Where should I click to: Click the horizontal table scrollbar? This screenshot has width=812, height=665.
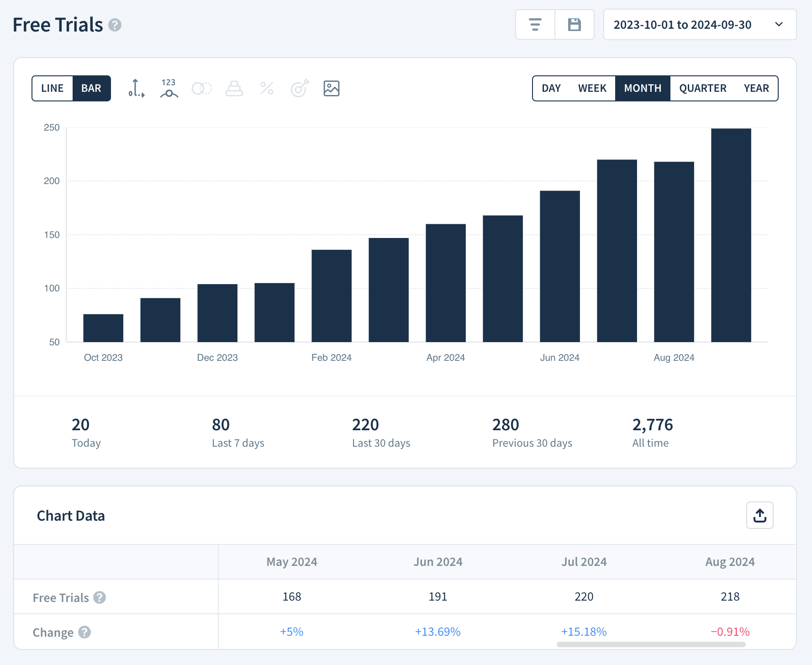point(651,644)
